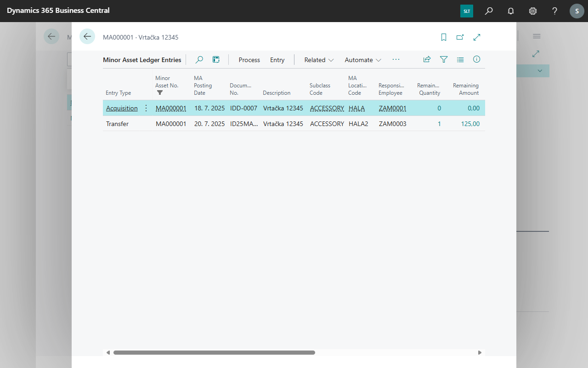The height and width of the screenshot is (368, 588).
Task: Open row options for the Acquisition entry
Action: (x=146, y=109)
